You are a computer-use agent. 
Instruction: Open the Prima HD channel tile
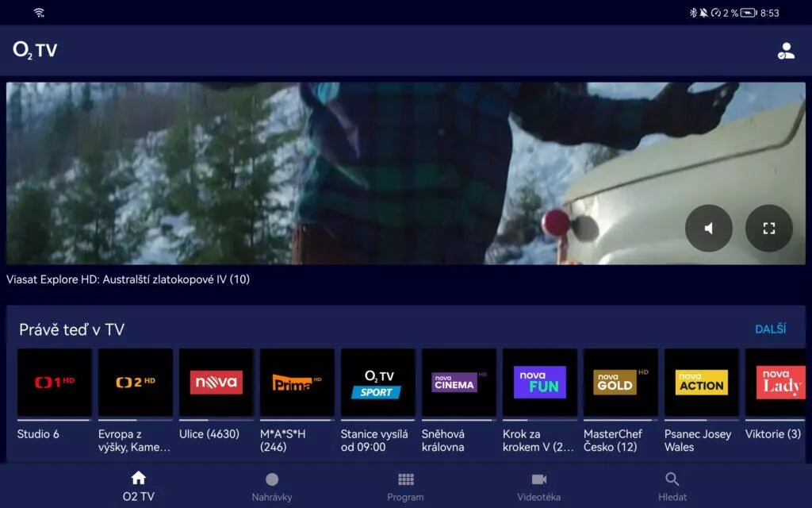pos(297,383)
